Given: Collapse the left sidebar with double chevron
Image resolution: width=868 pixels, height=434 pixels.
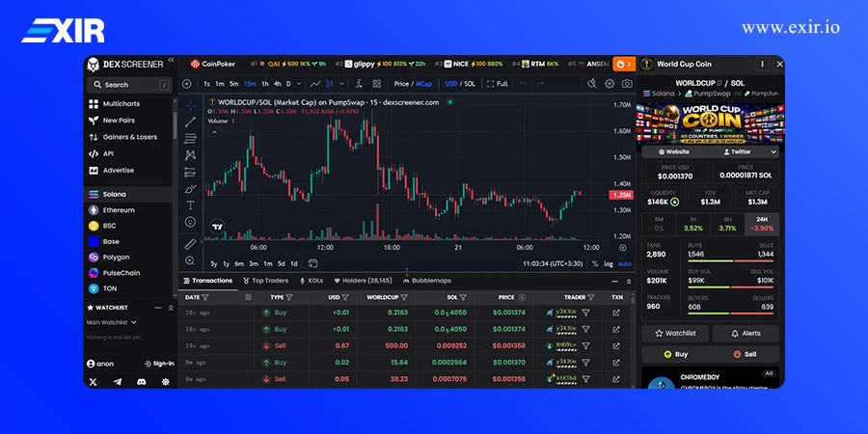Looking at the screenshot, I should point(171,60).
